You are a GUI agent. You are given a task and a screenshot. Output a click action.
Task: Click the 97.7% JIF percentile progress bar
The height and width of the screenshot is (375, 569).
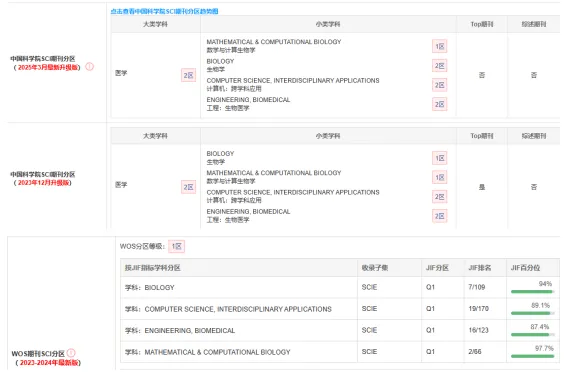coord(532,356)
